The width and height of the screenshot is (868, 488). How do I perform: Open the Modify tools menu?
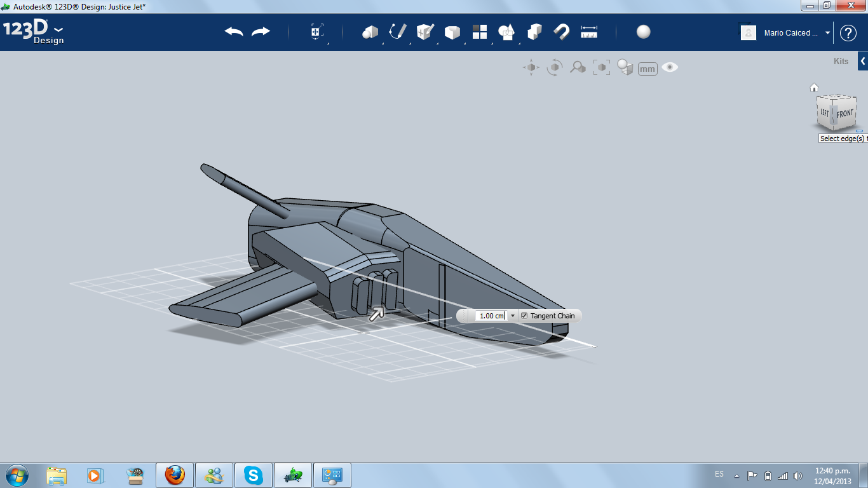[452, 32]
